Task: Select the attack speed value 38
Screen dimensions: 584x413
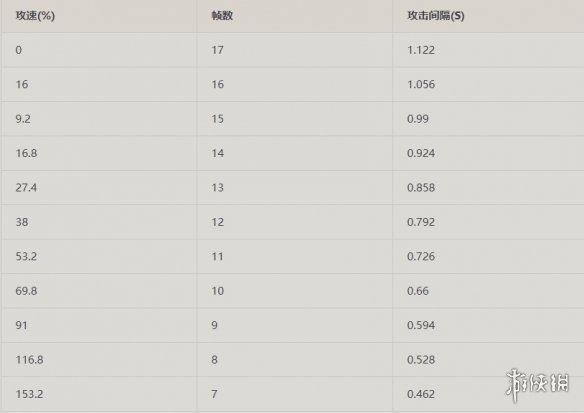Action: coord(22,222)
